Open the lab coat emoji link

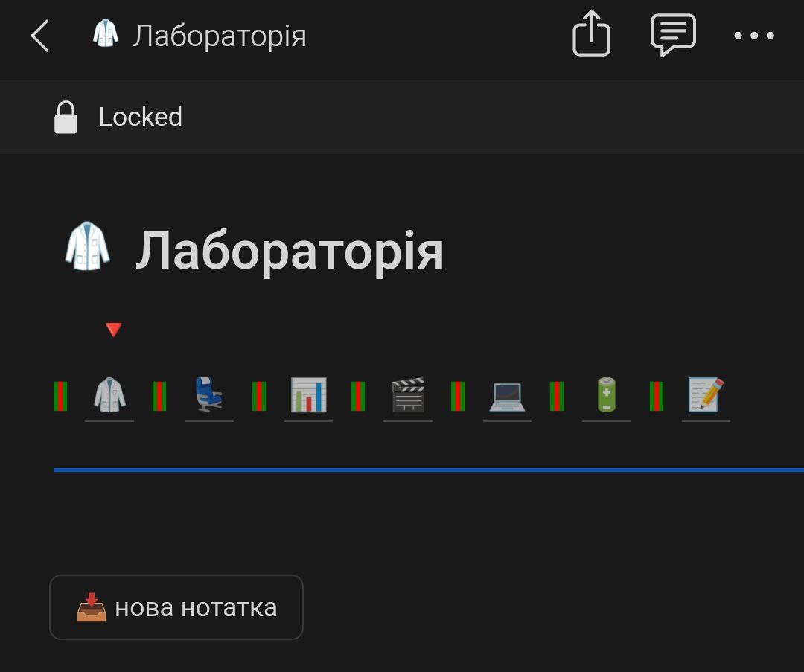(109, 395)
